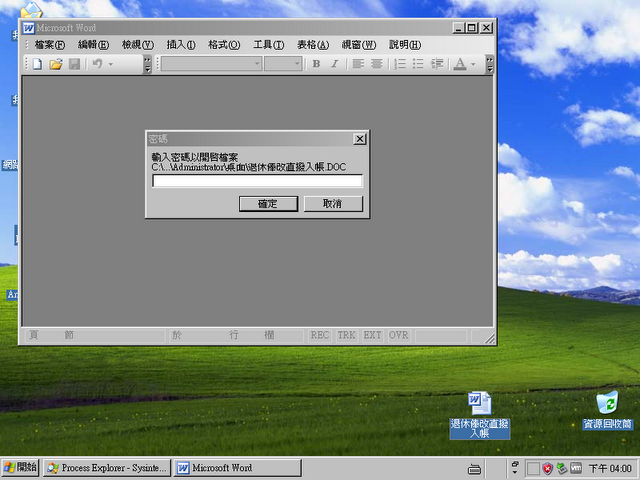Confirm password with 確定 button
This screenshot has height=480, width=640.
point(268,204)
